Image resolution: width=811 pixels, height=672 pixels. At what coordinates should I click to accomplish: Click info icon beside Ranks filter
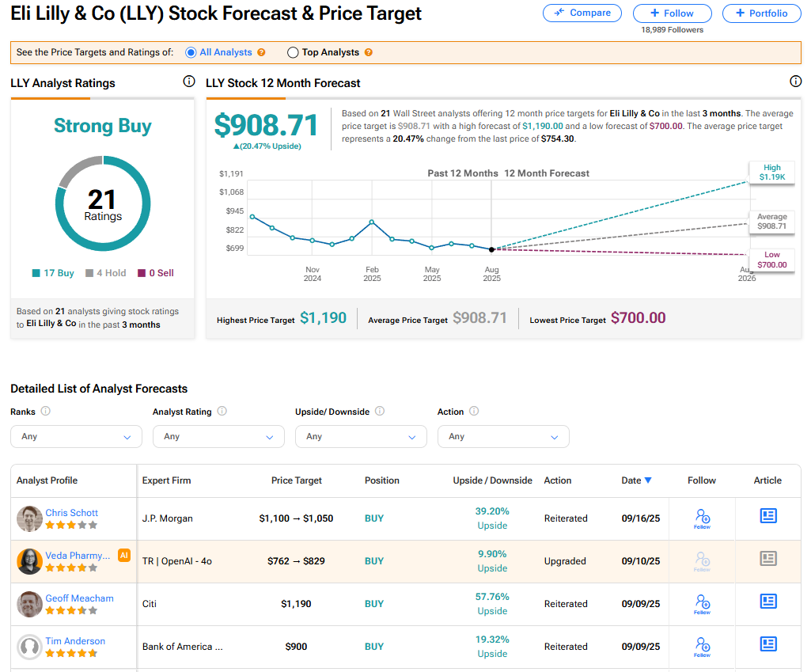[46, 412]
